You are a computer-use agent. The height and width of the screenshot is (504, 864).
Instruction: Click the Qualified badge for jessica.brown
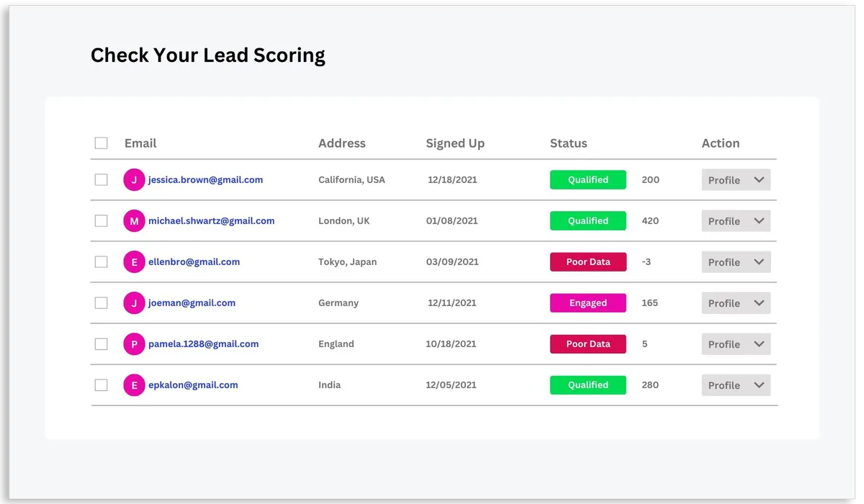point(588,180)
